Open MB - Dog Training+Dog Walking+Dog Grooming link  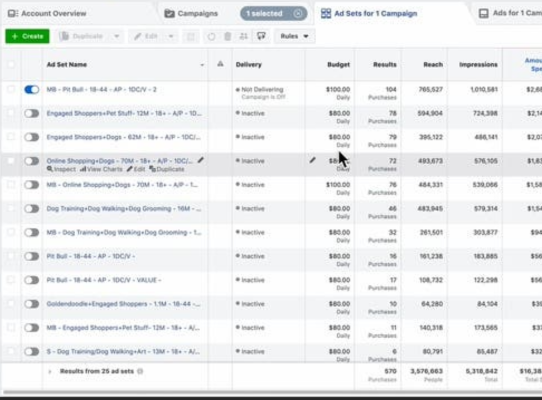pos(124,232)
